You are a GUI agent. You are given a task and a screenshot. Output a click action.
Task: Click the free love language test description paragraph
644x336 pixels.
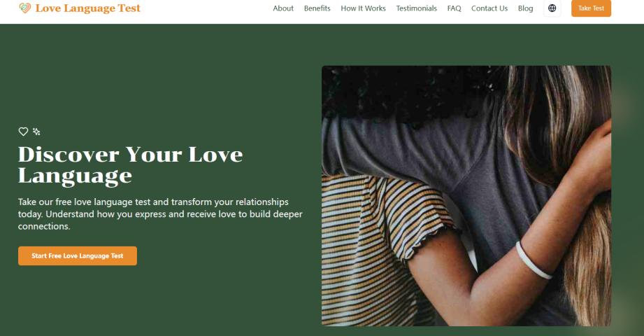(160, 214)
